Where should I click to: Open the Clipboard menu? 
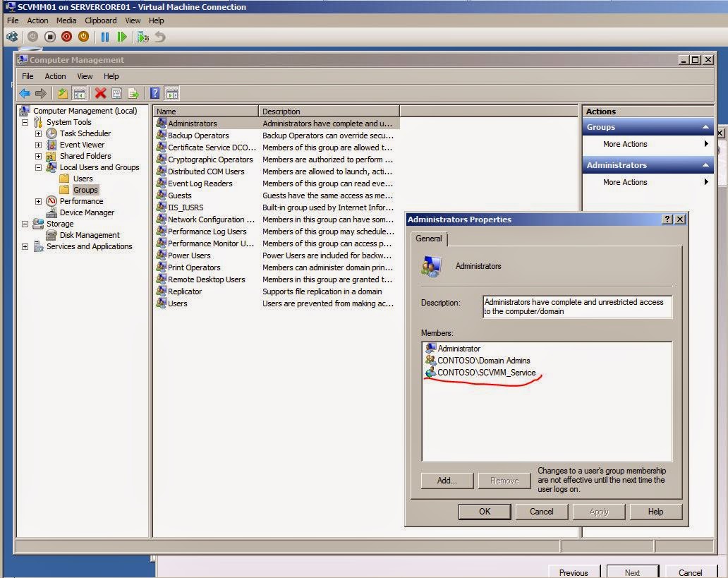click(x=101, y=20)
